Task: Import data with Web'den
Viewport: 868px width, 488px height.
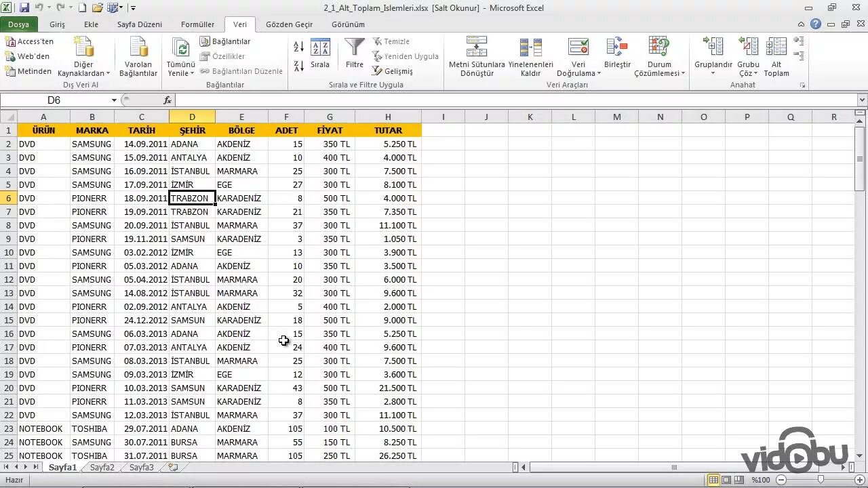Action: 28,56
